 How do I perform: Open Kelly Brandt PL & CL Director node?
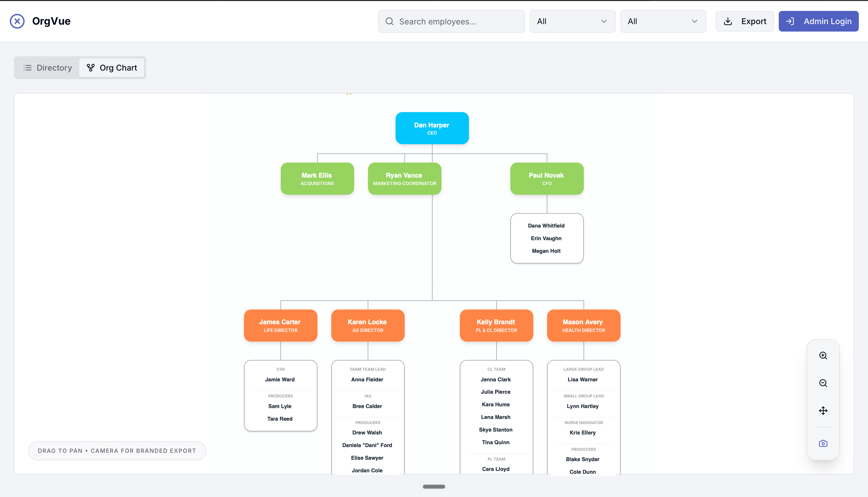[496, 325]
